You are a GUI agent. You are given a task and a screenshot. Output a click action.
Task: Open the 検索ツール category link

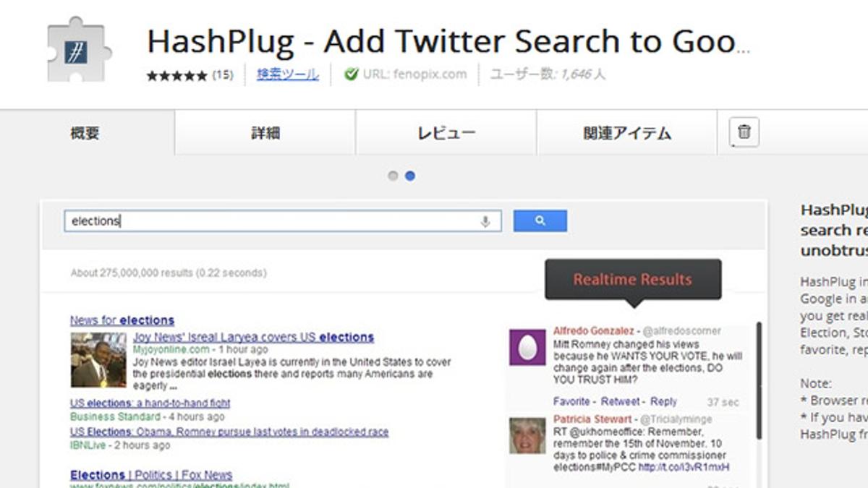(287, 74)
